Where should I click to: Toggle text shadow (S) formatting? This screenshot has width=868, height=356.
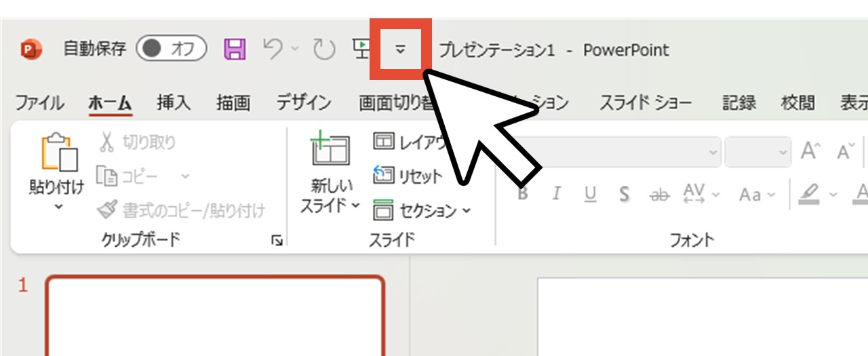coord(624,195)
